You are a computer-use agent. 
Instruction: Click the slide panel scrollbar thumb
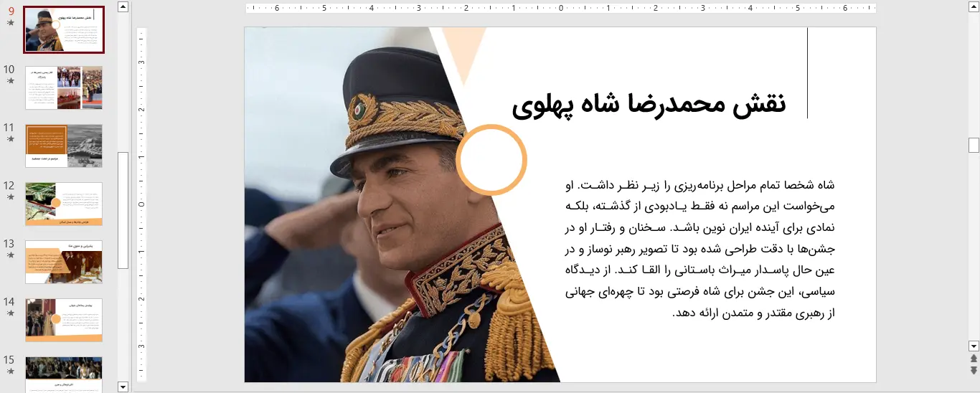(x=123, y=209)
